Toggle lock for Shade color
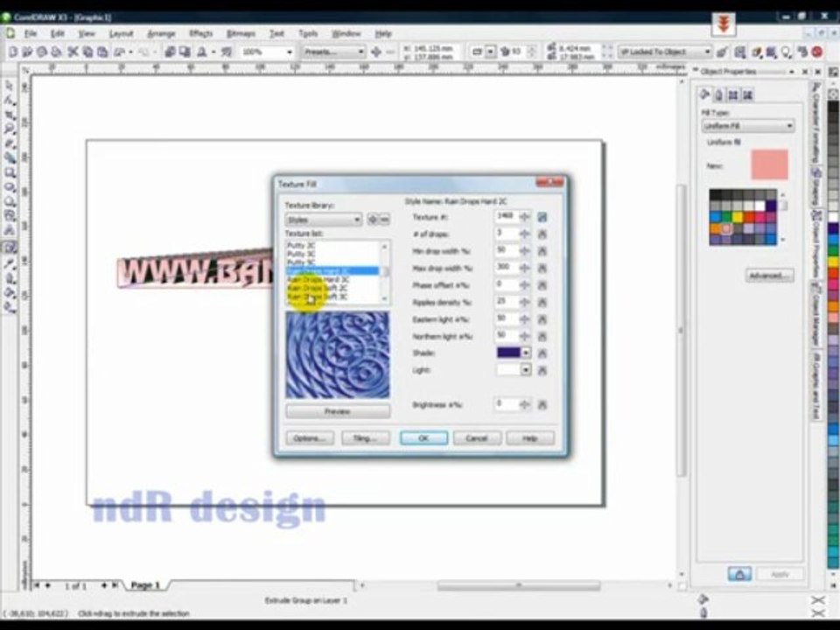Screen dimensions: 840x630 [542, 353]
